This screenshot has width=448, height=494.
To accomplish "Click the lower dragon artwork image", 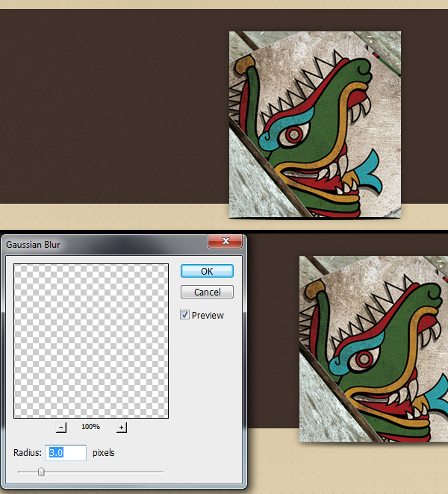I will [x=373, y=348].
